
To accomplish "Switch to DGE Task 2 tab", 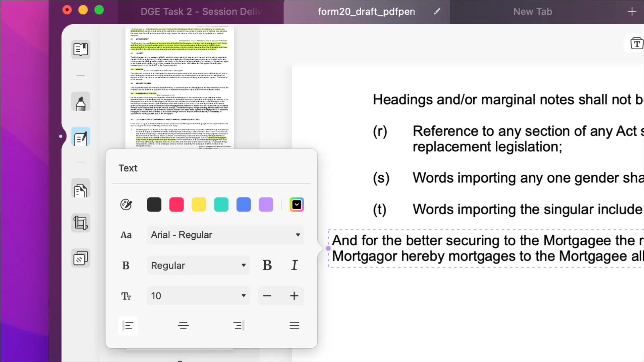I will tap(201, 11).
